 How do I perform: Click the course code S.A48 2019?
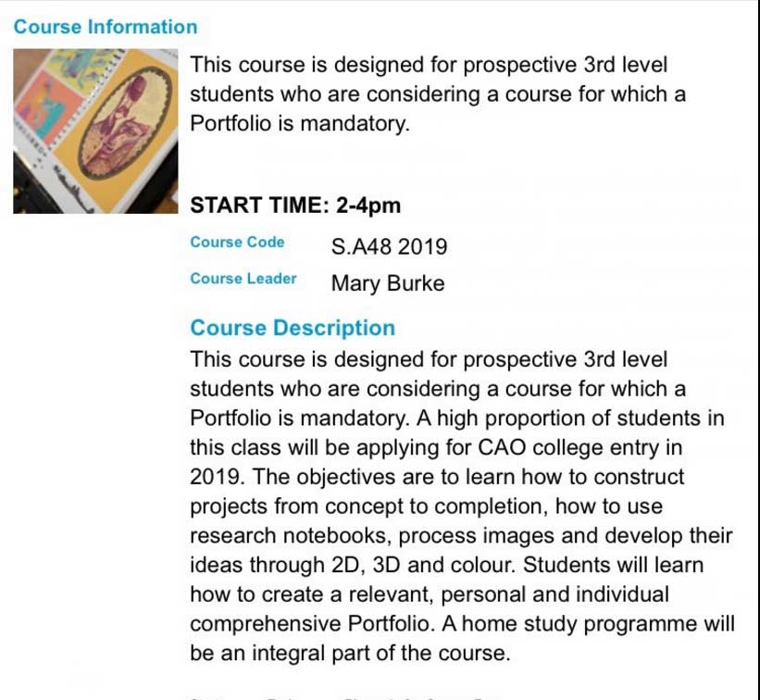pos(389,246)
